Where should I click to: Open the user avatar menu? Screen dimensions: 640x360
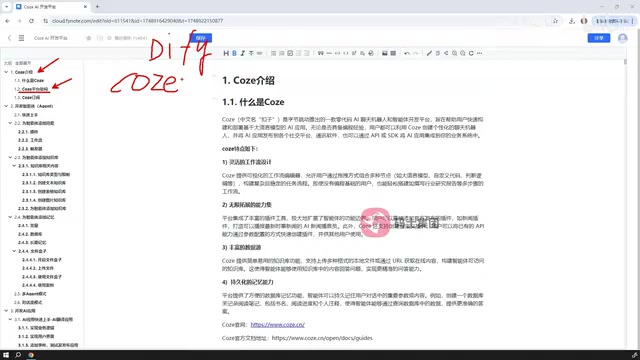coord(622,38)
